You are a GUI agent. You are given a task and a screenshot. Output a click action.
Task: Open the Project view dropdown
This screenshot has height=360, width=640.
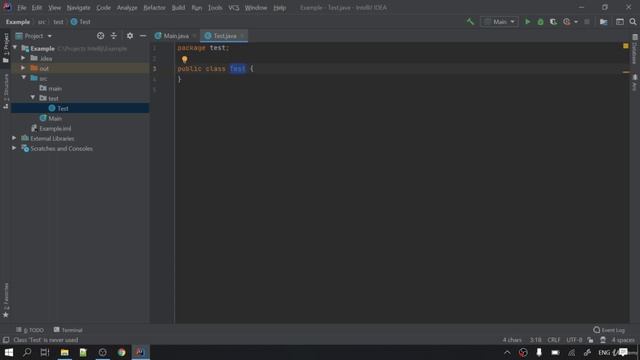click(33, 36)
